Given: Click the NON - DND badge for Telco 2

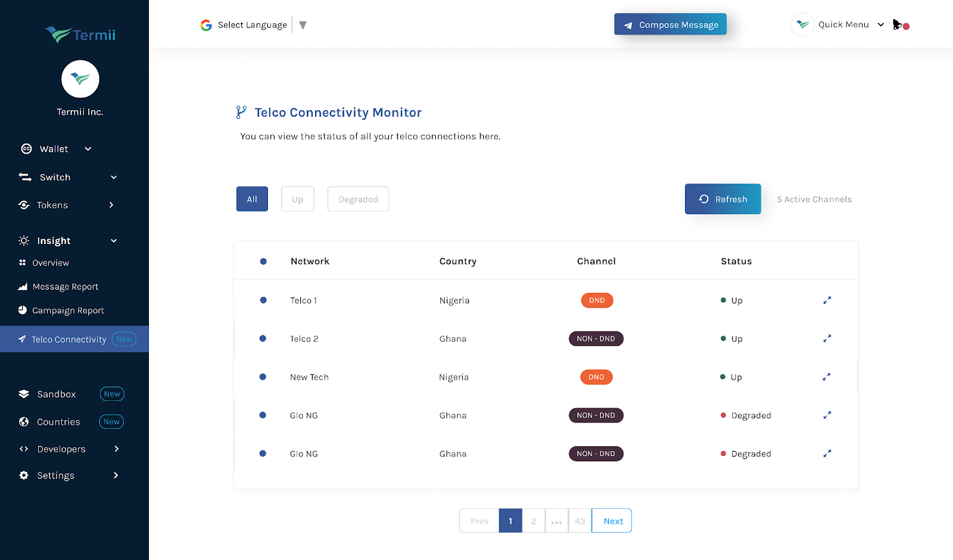Looking at the screenshot, I should click(x=596, y=339).
